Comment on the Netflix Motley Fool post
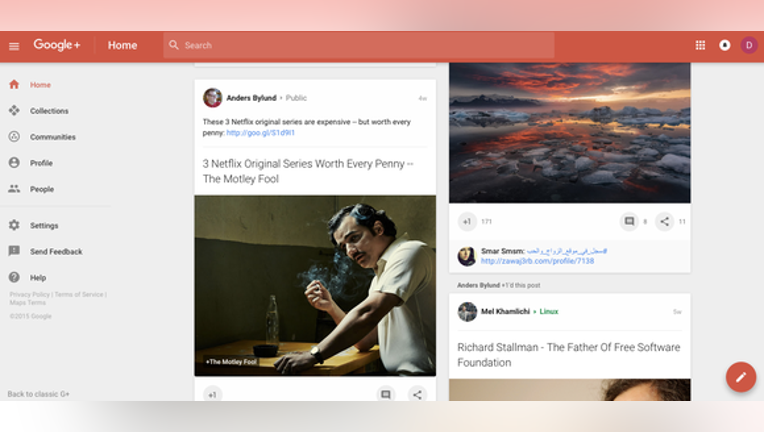 point(385,394)
